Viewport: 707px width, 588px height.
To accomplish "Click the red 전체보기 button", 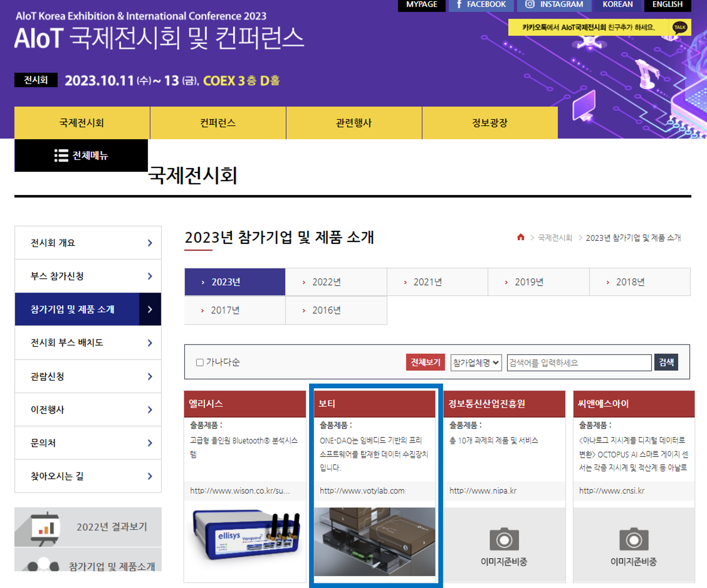I will coord(425,362).
